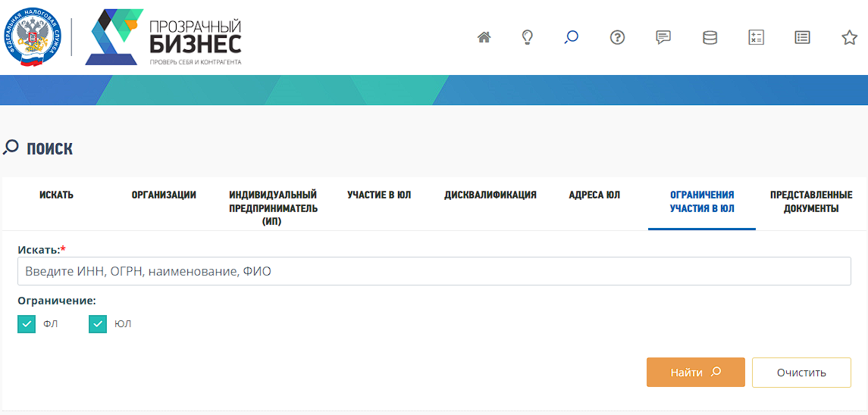Click the Очистить clear button
Image resolution: width=868 pixels, height=415 pixels.
tap(801, 373)
